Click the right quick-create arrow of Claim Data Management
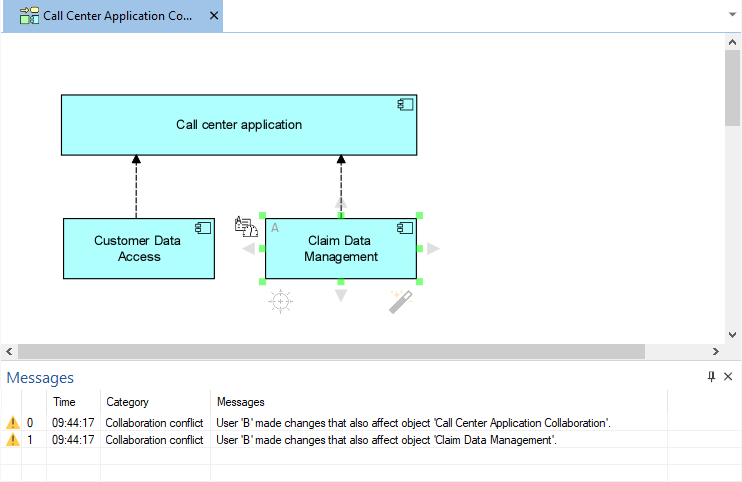This screenshot has width=742, height=482. click(433, 248)
